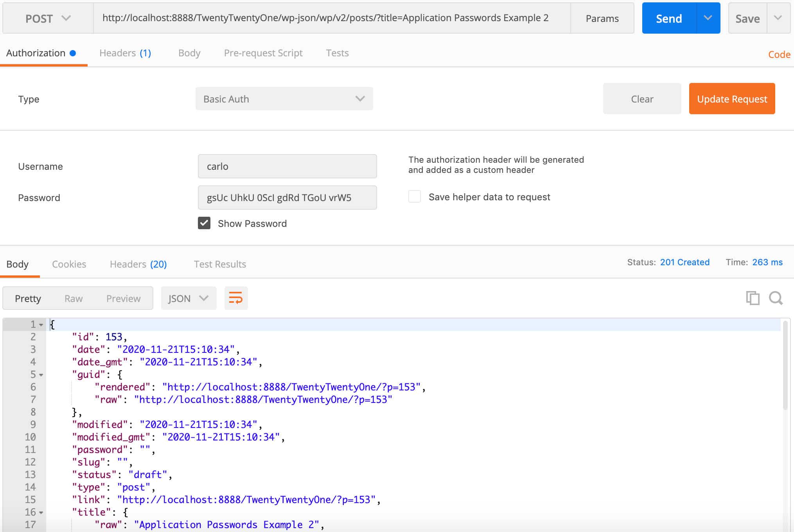The image size is (794, 532).
Task: Enable Save helper data to request
Action: point(414,197)
